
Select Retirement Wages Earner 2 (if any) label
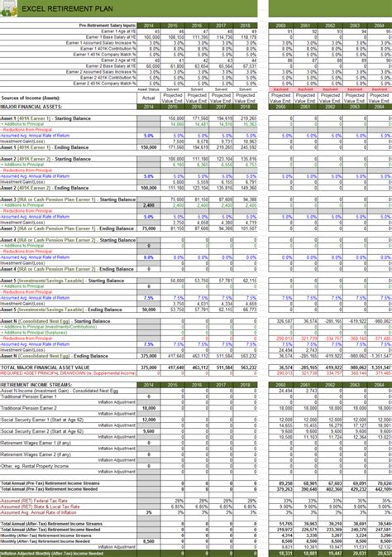coord(36,454)
